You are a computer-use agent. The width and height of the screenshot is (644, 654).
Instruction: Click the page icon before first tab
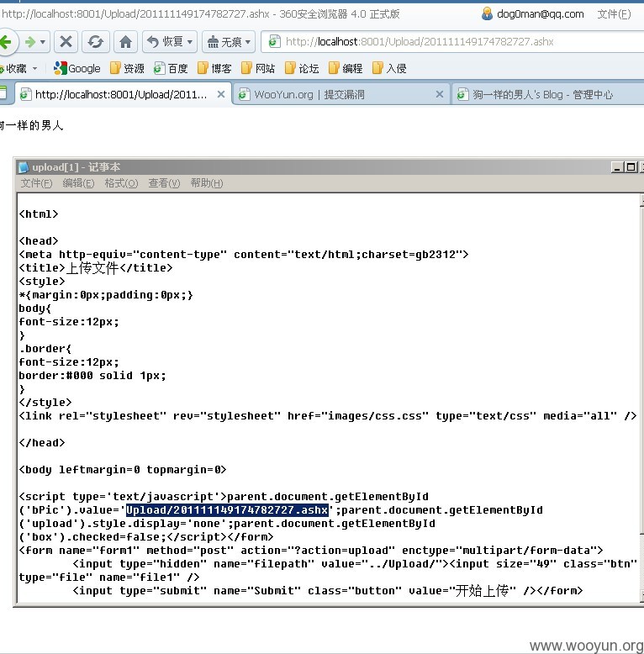[x=3, y=94]
